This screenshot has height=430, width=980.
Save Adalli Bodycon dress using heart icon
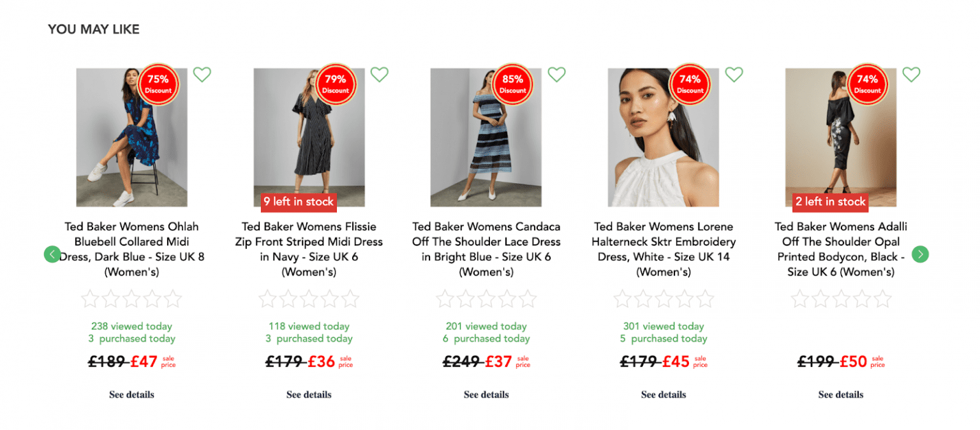pos(912,75)
